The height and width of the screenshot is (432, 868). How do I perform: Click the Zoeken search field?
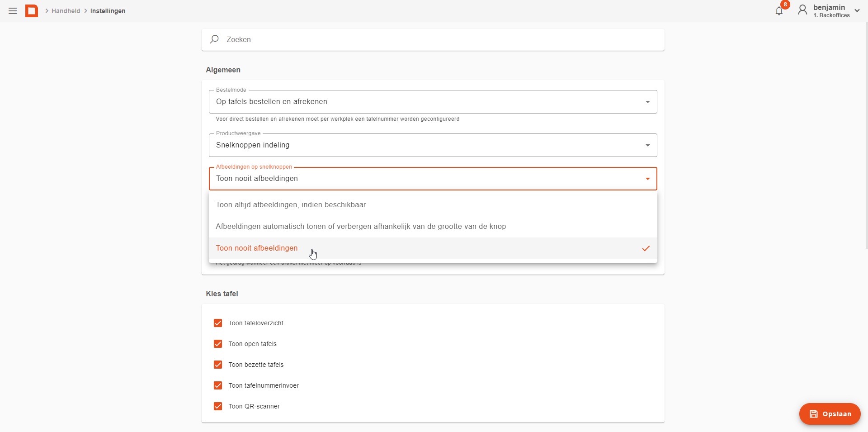coord(433,40)
